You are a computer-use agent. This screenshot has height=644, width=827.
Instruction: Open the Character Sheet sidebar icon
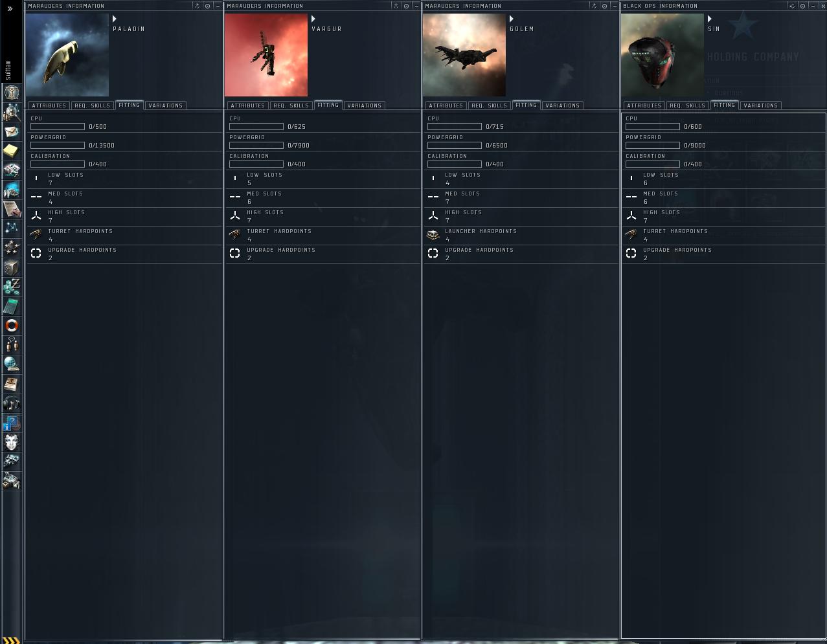tap(12, 93)
